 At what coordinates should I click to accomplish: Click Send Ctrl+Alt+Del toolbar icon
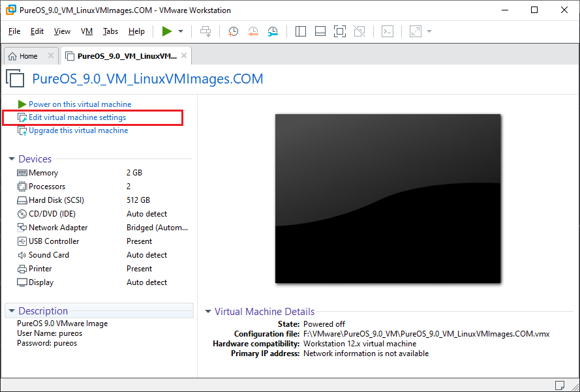[206, 31]
